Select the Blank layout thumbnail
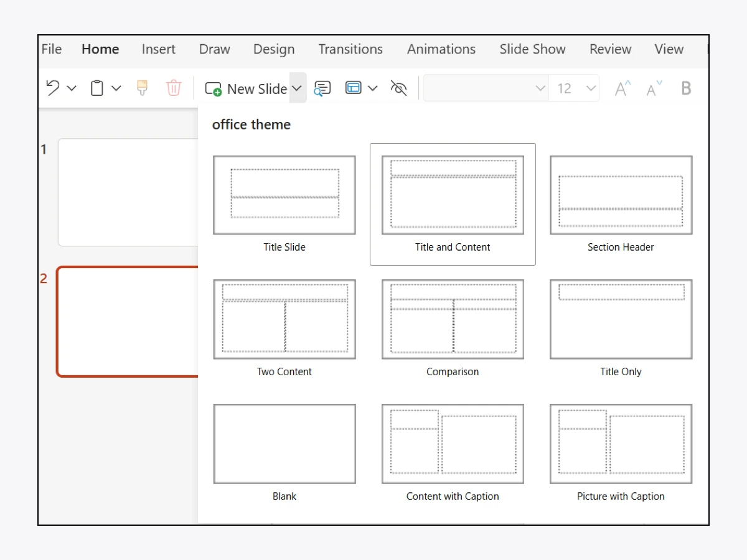Screen dimensions: 747x560 284,444
